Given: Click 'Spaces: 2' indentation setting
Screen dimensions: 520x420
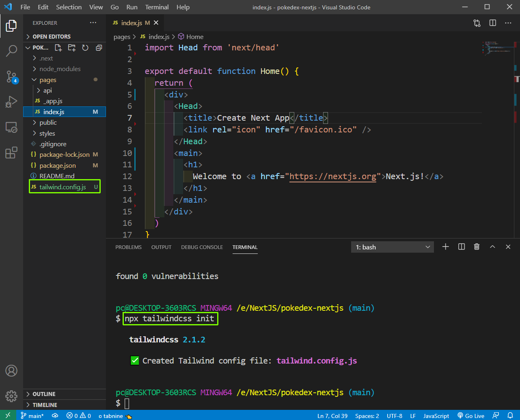Looking at the screenshot, I should click(367, 416).
